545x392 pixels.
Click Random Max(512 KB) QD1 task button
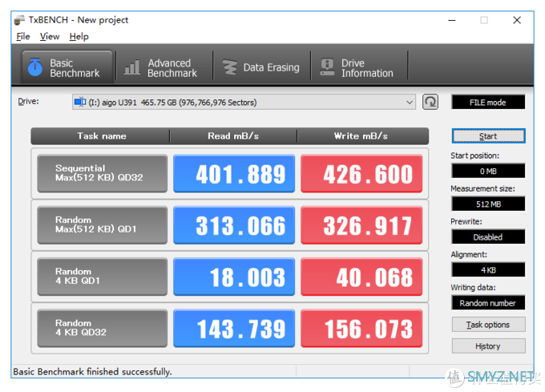click(x=103, y=224)
